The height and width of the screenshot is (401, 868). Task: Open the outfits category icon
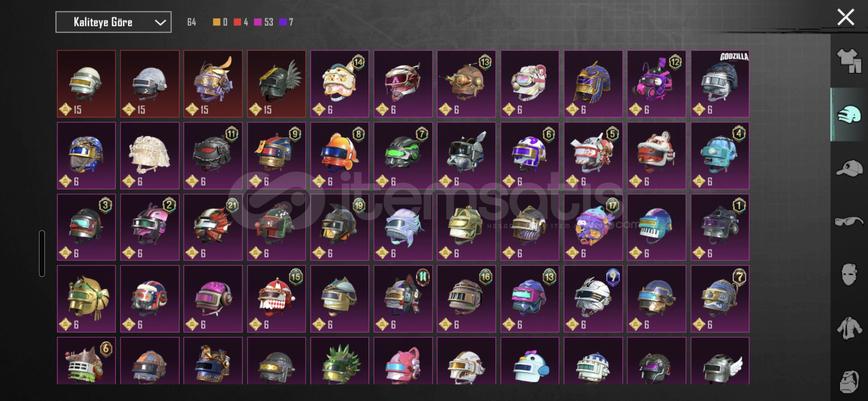[849, 61]
